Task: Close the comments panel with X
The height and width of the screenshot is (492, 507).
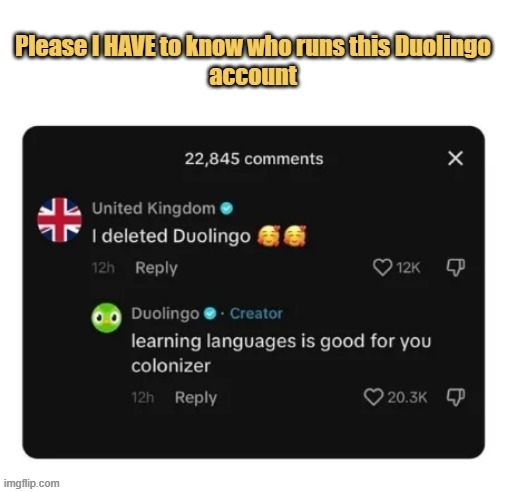Action: [x=455, y=158]
